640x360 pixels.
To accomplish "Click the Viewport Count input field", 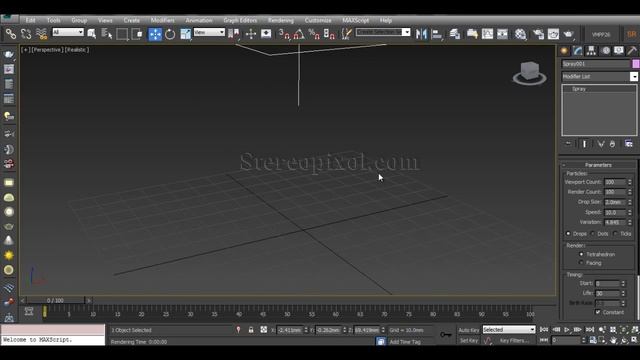I will click(x=615, y=182).
